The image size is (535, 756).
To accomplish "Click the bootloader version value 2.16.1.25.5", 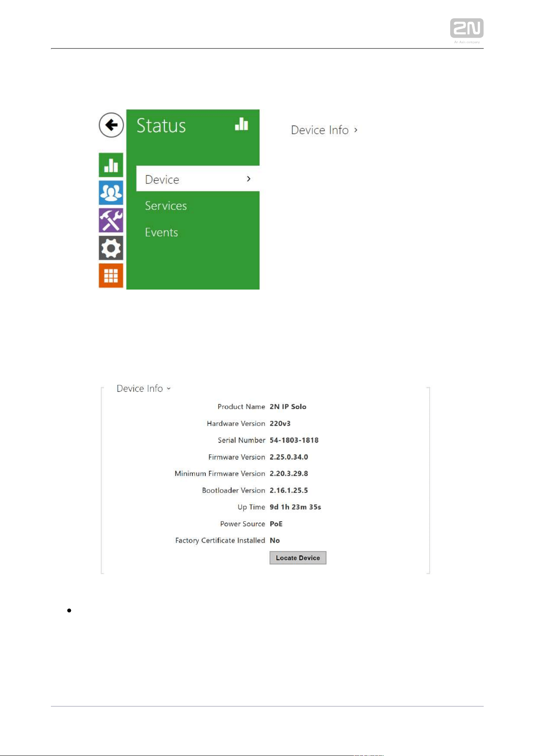I will pyautogui.click(x=289, y=490).
